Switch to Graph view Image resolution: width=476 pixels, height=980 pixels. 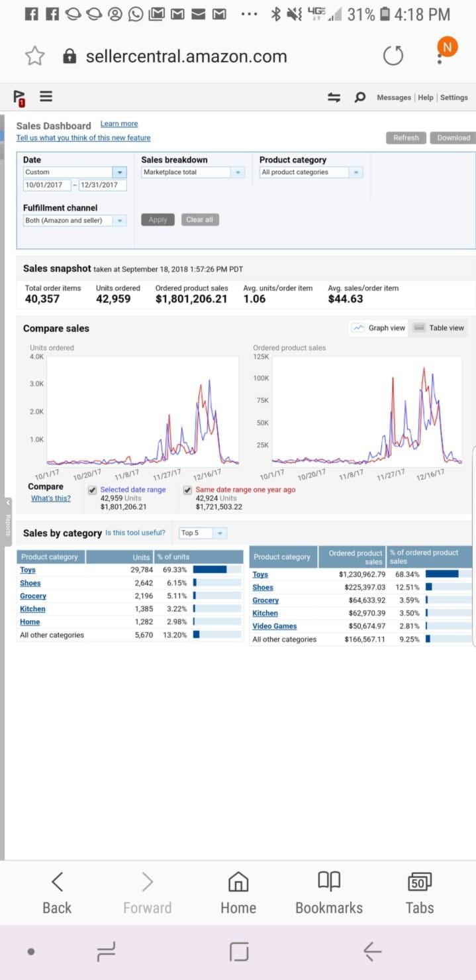(379, 328)
